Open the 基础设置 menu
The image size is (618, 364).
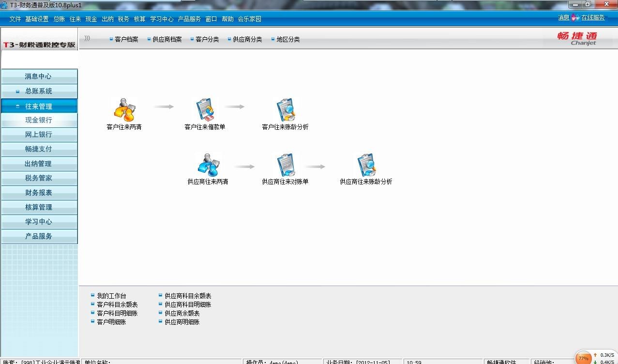click(x=37, y=19)
